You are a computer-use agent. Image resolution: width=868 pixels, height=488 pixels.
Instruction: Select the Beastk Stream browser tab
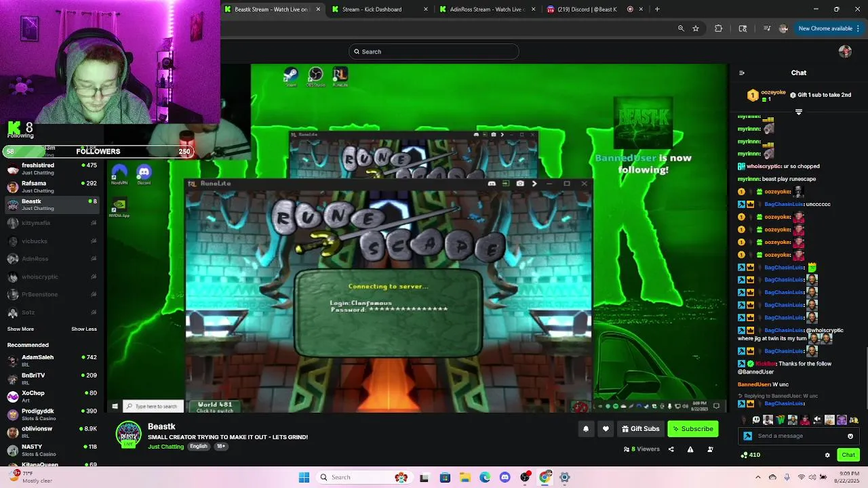pos(273,9)
